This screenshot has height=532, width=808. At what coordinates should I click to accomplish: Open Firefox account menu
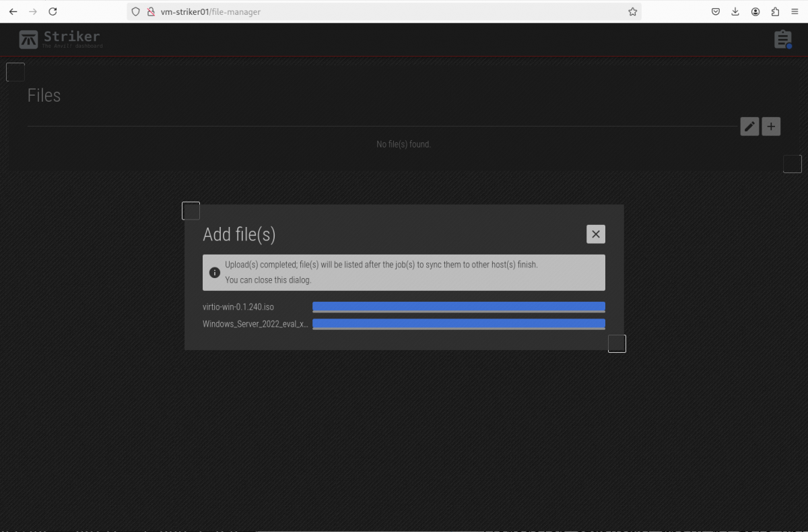tap(755, 11)
